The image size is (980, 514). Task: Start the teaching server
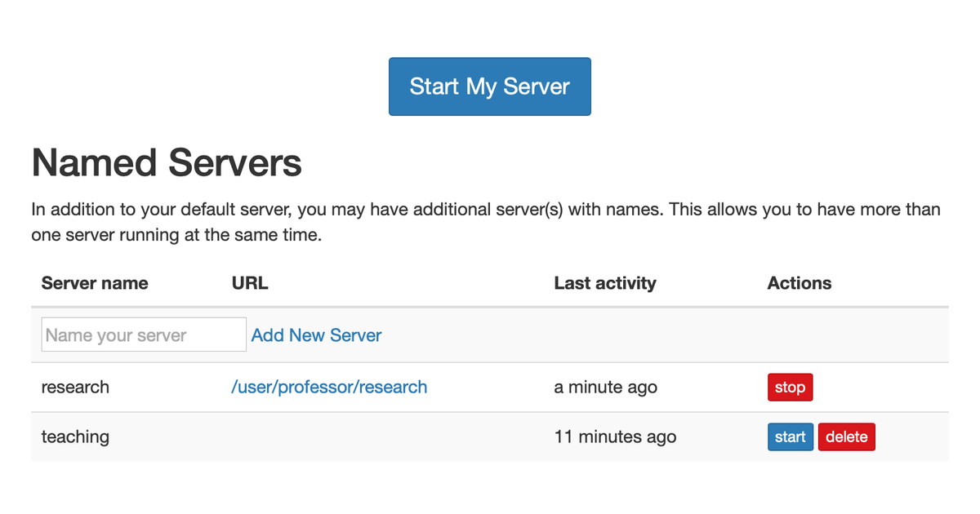pos(790,436)
